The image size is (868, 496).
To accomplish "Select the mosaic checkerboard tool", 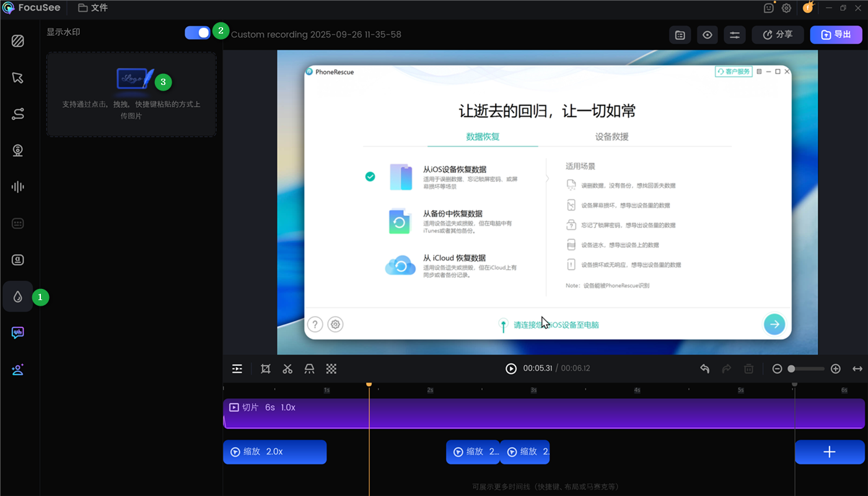I will point(331,369).
